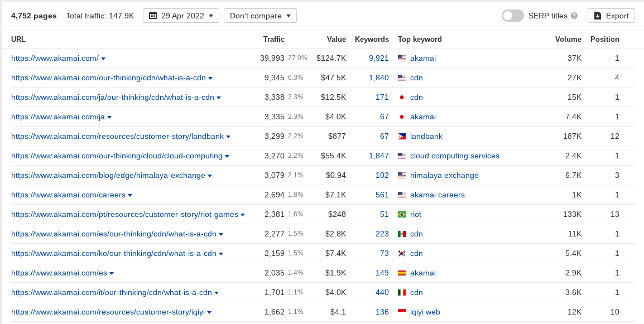Click the calendar icon beside 29 Apr 2022
The height and width of the screenshot is (324, 644).
(x=153, y=16)
